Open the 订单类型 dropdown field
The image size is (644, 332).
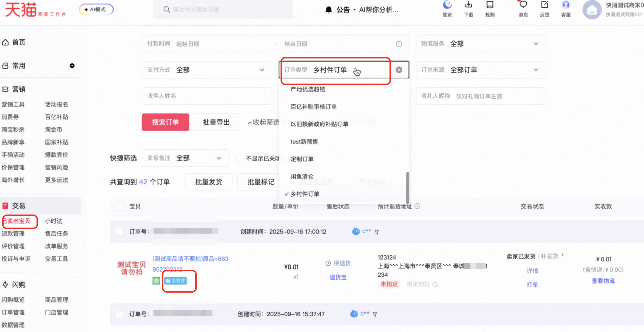pyautogui.click(x=344, y=70)
